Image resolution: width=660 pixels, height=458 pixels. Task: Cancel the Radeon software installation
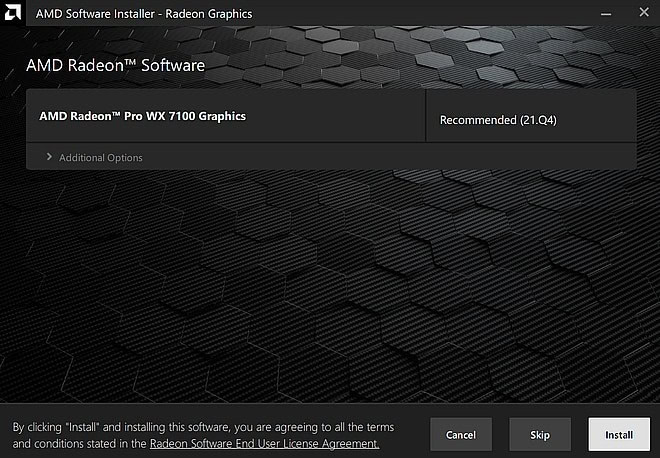[461, 435]
